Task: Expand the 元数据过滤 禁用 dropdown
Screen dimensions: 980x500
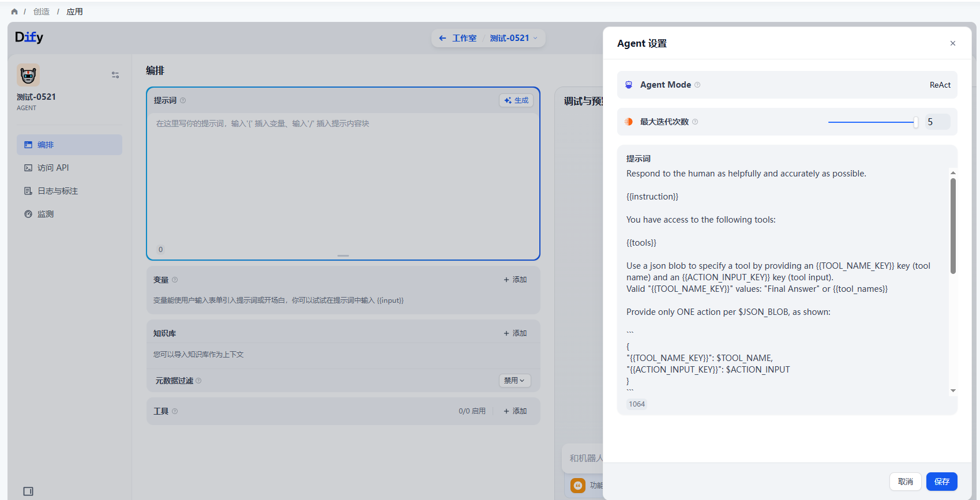Action: 515,381
